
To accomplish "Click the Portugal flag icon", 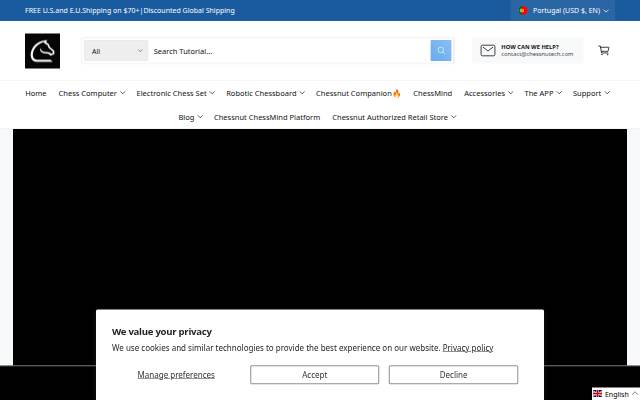I will tap(523, 11).
